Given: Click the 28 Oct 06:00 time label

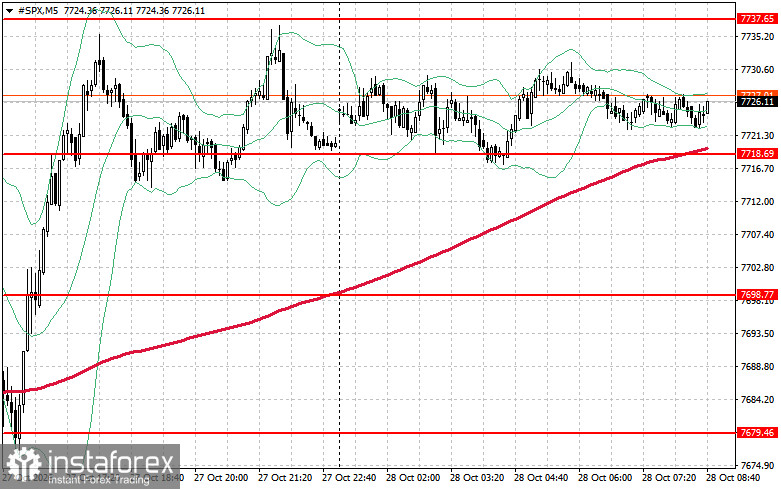Looking at the screenshot, I should 605,478.
